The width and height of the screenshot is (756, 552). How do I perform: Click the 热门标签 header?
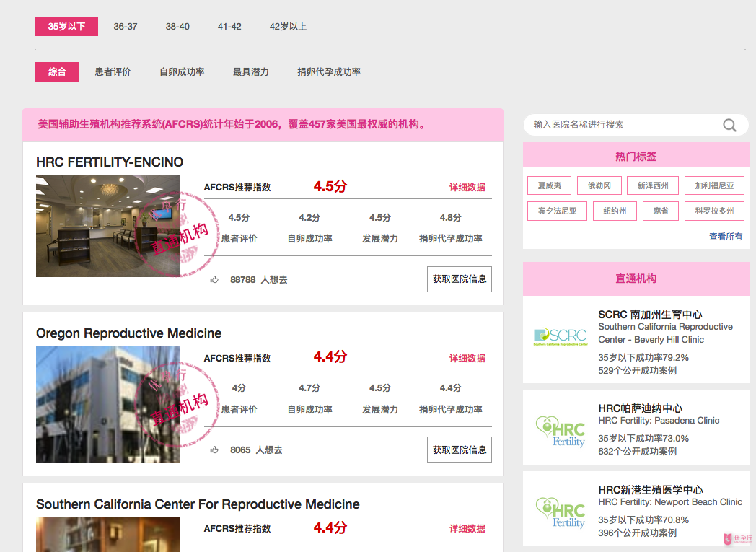point(636,157)
